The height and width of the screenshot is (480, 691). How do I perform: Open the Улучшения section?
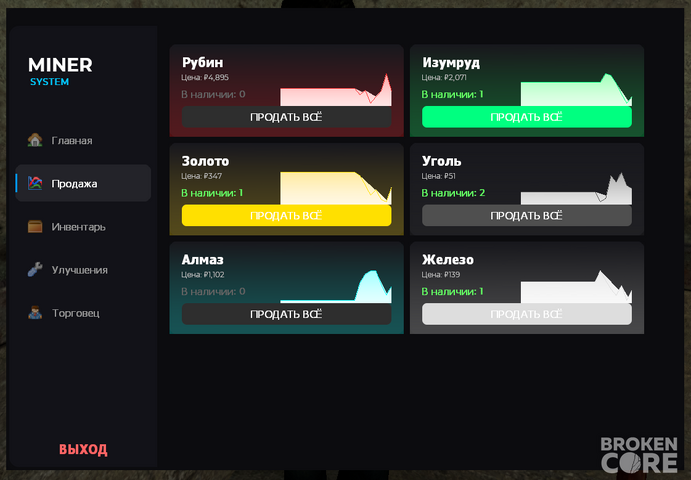pyautogui.click(x=83, y=269)
